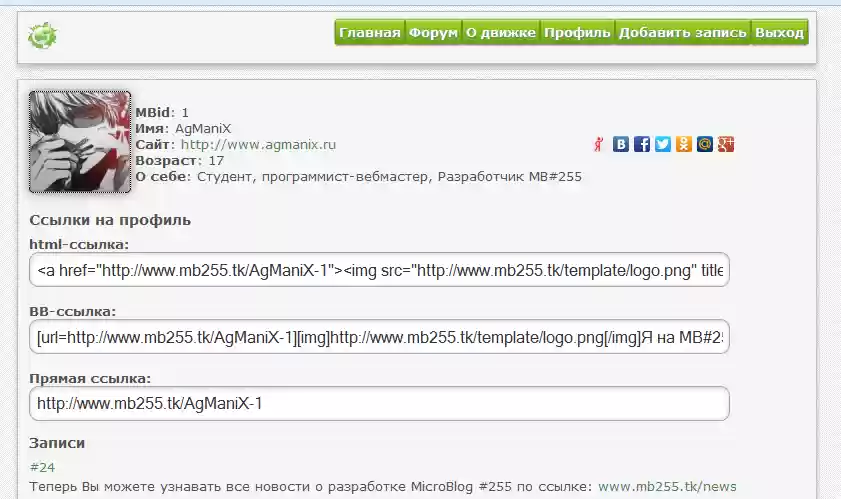841x499 pixels.
Task: Open post #24 link
Action: [x=42, y=467]
